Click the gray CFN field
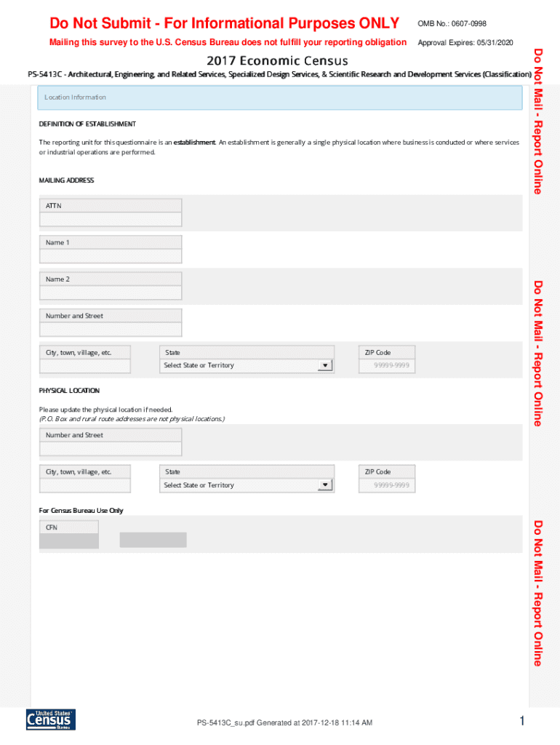 click(x=68, y=541)
